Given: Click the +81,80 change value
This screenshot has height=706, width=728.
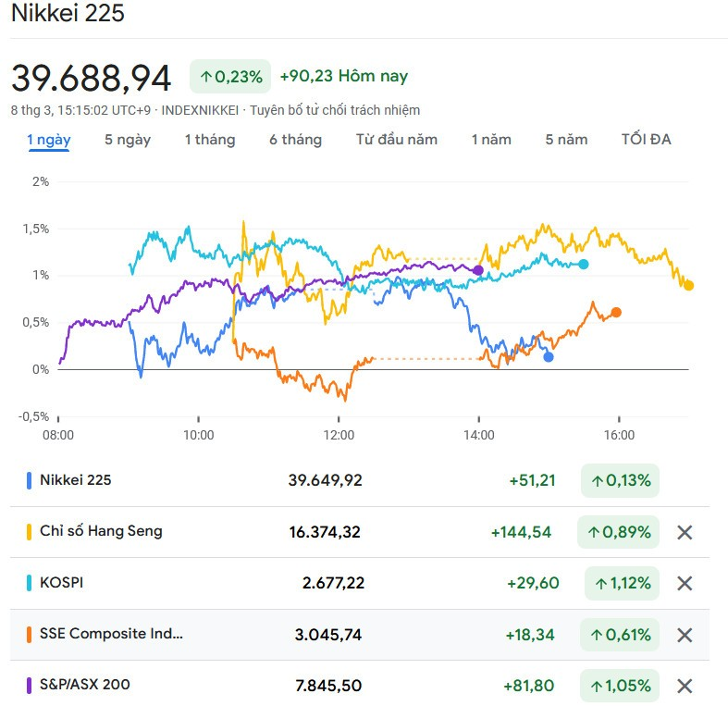Looking at the screenshot, I should [x=529, y=686].
